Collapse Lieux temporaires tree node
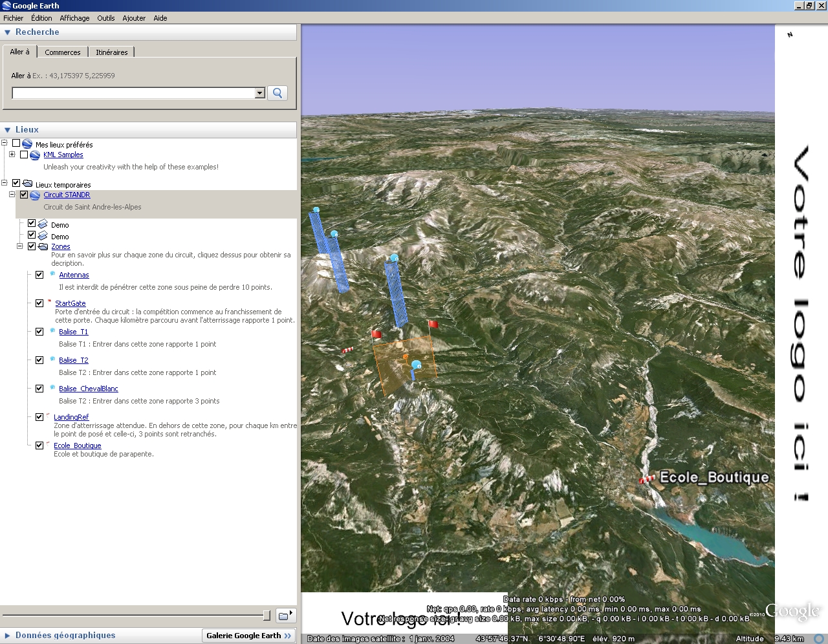The height and width of the screenshot is (644, 828). 4,183
